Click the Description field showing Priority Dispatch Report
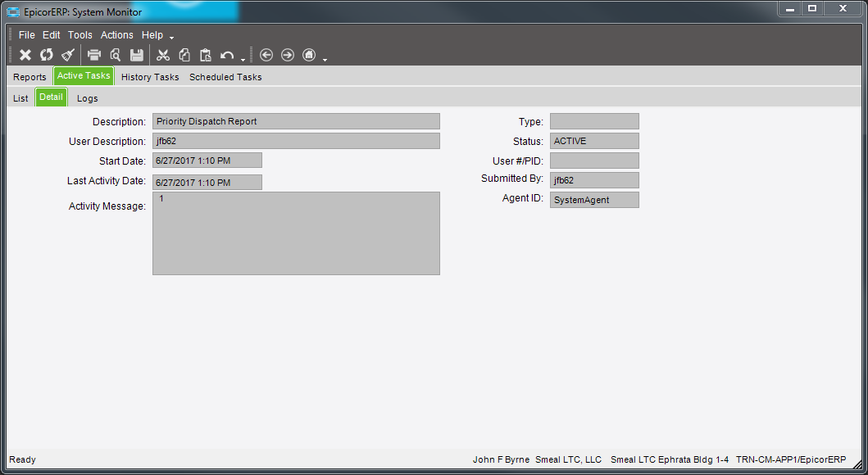 (296, 121)
